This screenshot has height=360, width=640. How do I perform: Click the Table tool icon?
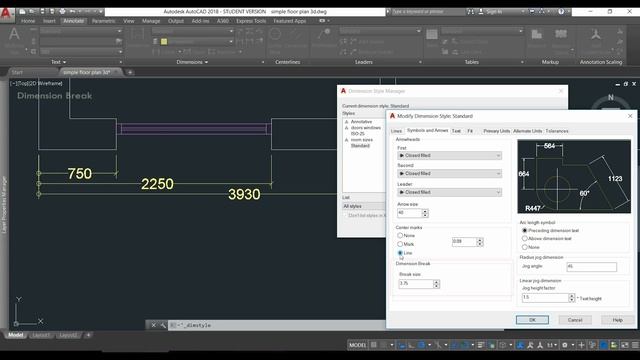click(432, 35)
